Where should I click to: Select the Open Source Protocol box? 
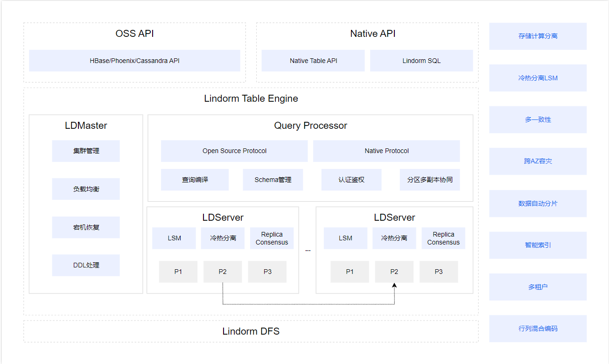coord(234,151)
